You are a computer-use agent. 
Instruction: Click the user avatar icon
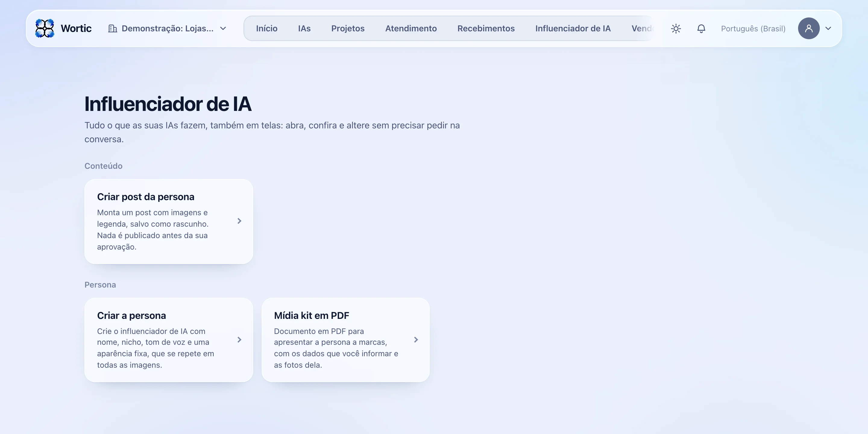[x=808, y=28]
